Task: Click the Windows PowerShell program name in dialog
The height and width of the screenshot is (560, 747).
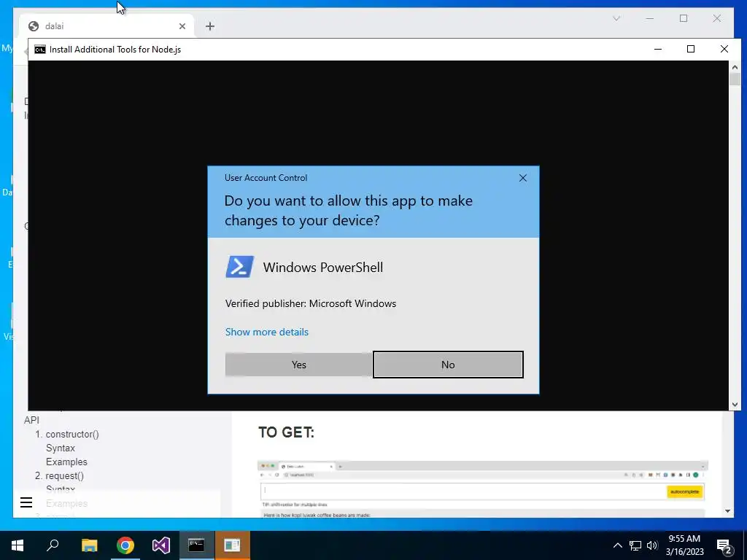Action: [x=323, y=268]
